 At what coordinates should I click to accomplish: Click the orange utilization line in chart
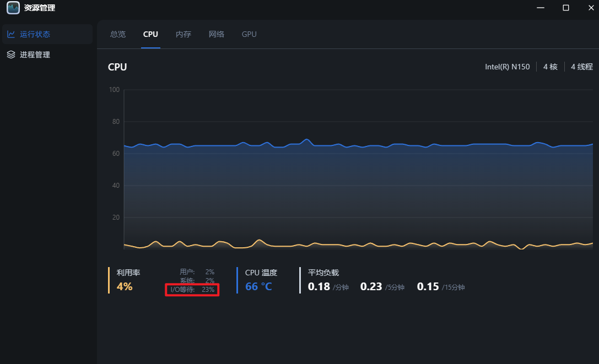358,244
